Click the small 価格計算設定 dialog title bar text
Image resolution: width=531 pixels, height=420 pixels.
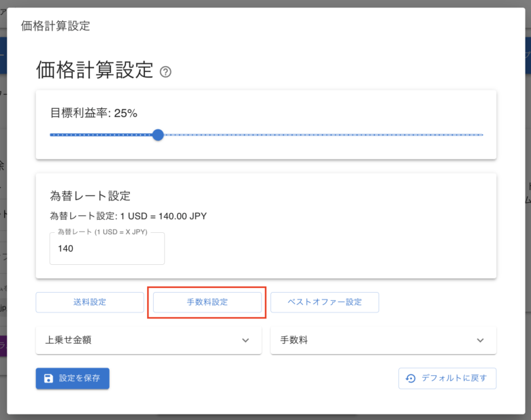point(56,26)
